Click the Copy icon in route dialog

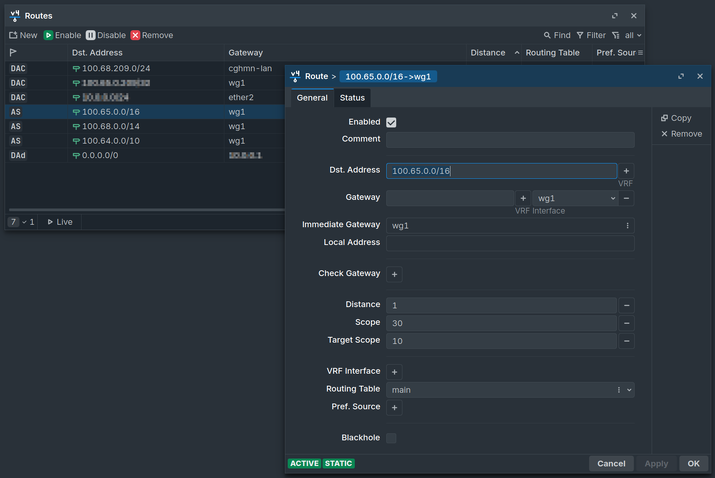click(x=664, y=118)
